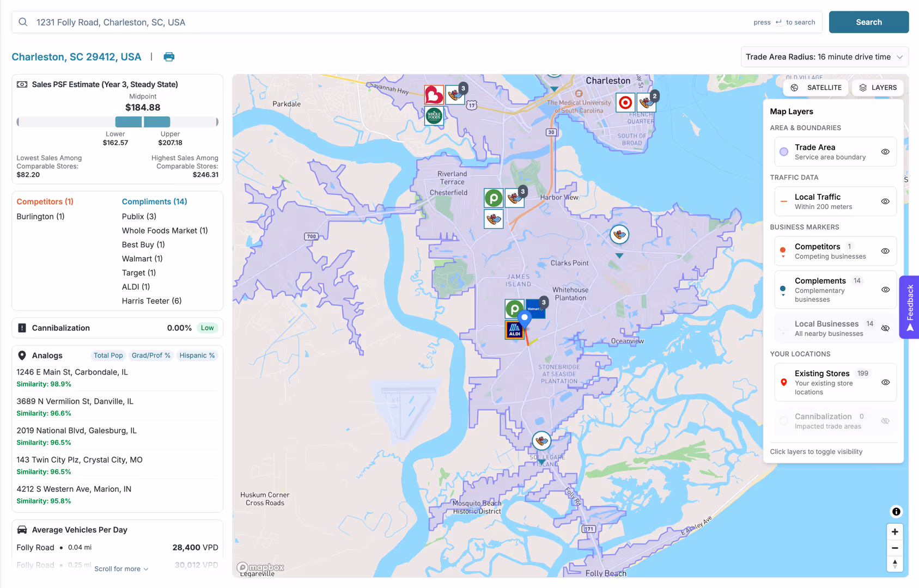Open the Trade Area Radius dropdown

point(824,57)
